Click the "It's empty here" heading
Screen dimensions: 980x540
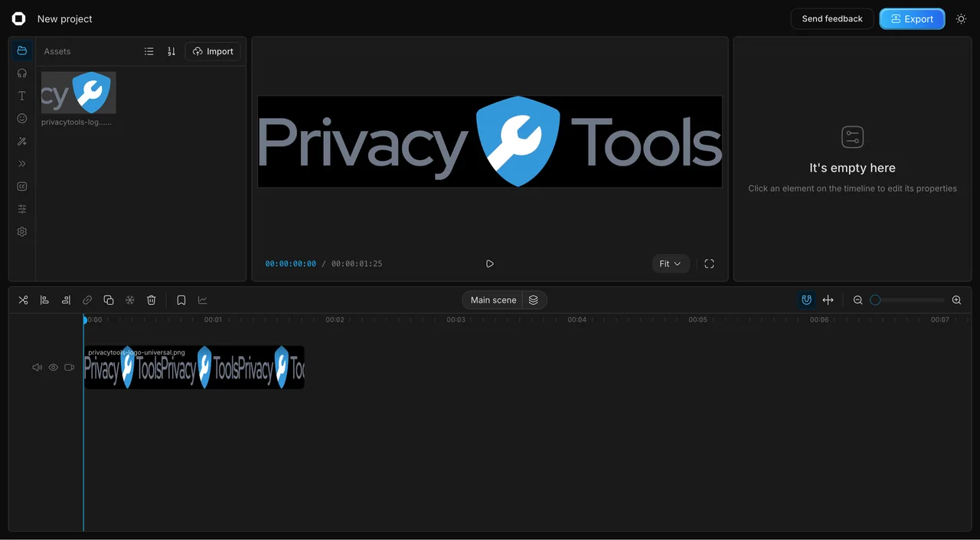(x=852, y=168)
